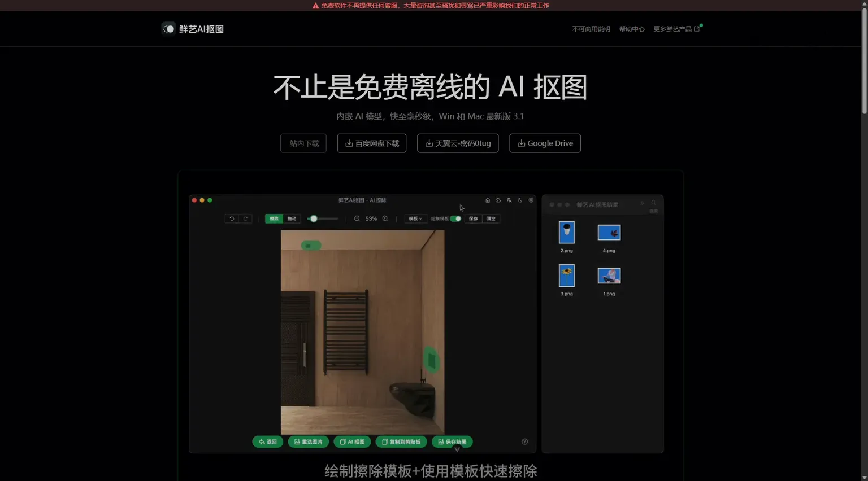This screenshot has height=481, width=868.
Task: Click the 清空 button
Action: [x=491, y=218]
